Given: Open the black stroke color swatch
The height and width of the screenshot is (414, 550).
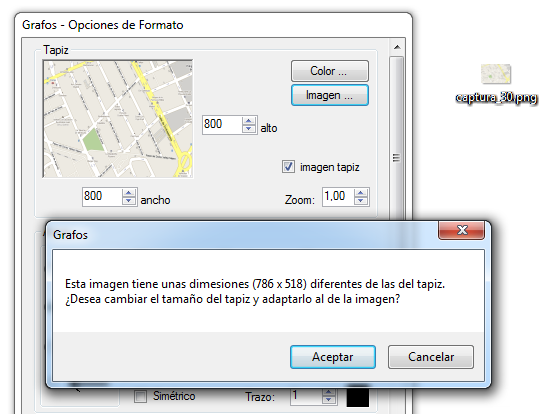Looking at the screenshot, I should 358,397.
